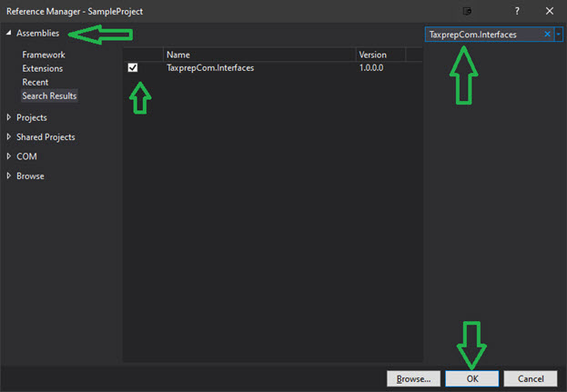Open the Recent assemblies list
The height and width of the screenshot is (392, 567).
[x=35, y=82]
